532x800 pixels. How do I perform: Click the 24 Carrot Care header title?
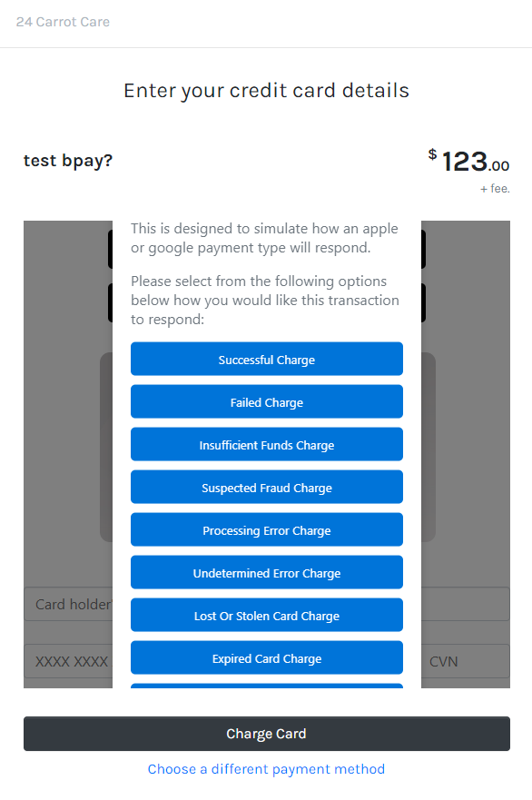[63, 22]
